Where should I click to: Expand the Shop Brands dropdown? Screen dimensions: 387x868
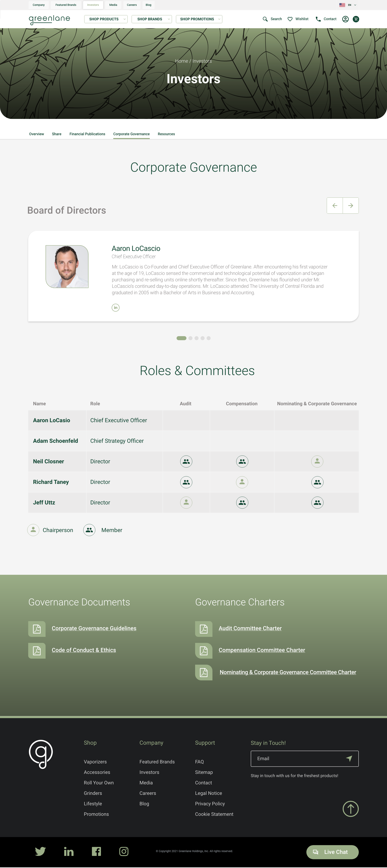tap(152, 19)
